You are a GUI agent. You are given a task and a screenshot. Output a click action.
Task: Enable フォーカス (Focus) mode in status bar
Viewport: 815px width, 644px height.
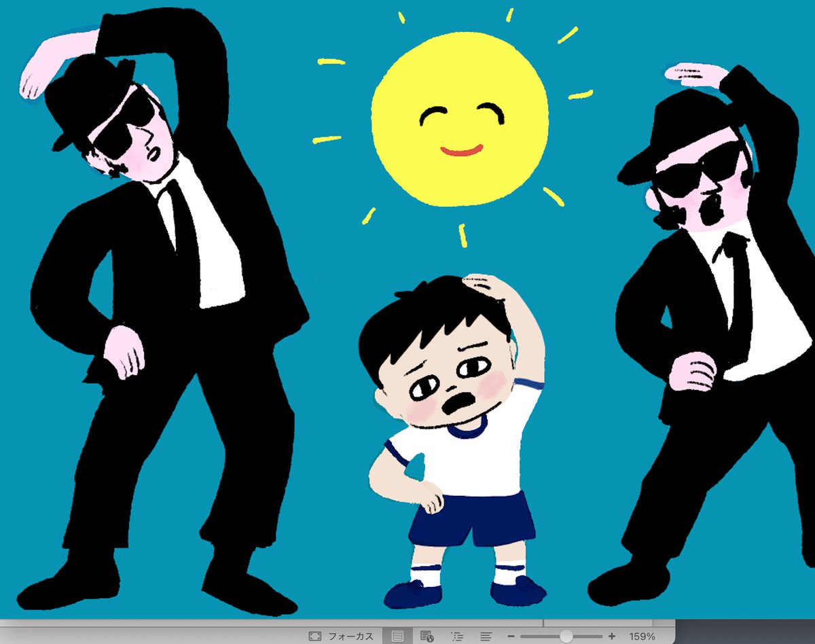341,637
